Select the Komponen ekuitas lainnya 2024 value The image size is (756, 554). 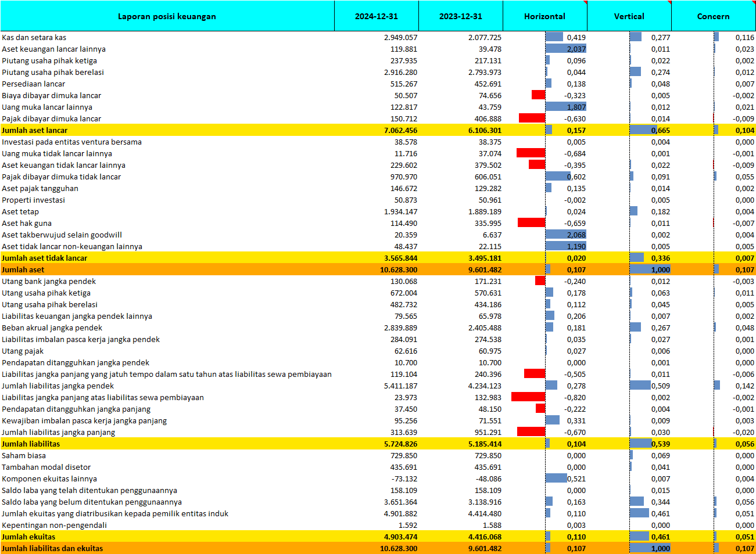pos(405,479)
